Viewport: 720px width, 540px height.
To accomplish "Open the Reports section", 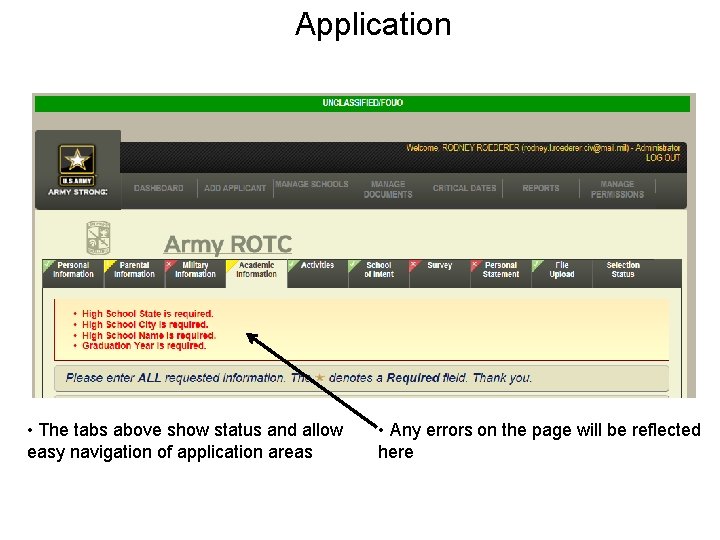I will tap(541, 188).
